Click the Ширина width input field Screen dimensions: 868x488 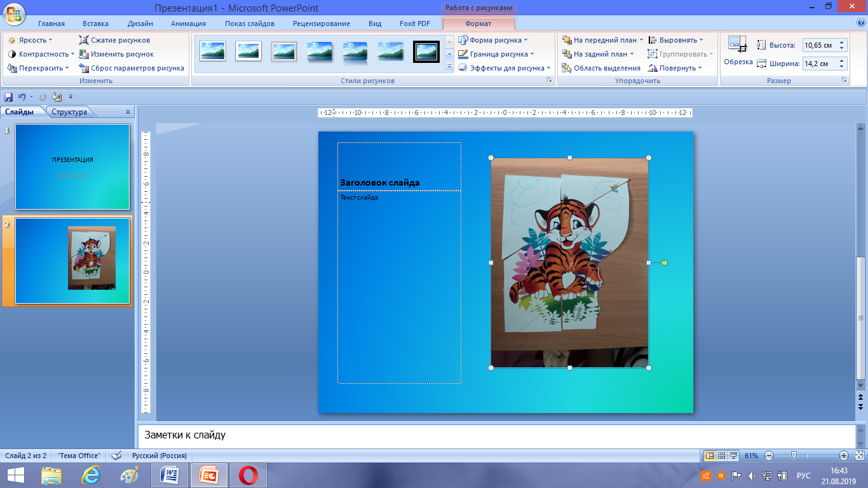[x=825, y=64]
